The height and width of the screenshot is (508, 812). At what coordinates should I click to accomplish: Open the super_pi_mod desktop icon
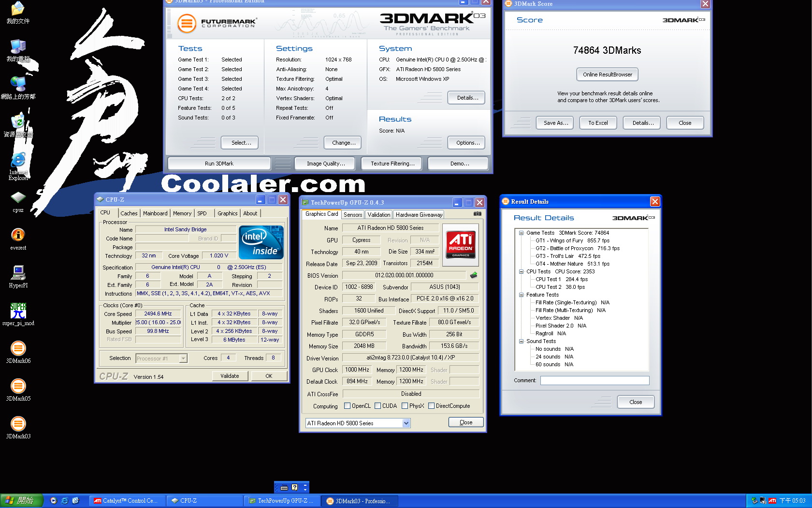tap(18, 311)
